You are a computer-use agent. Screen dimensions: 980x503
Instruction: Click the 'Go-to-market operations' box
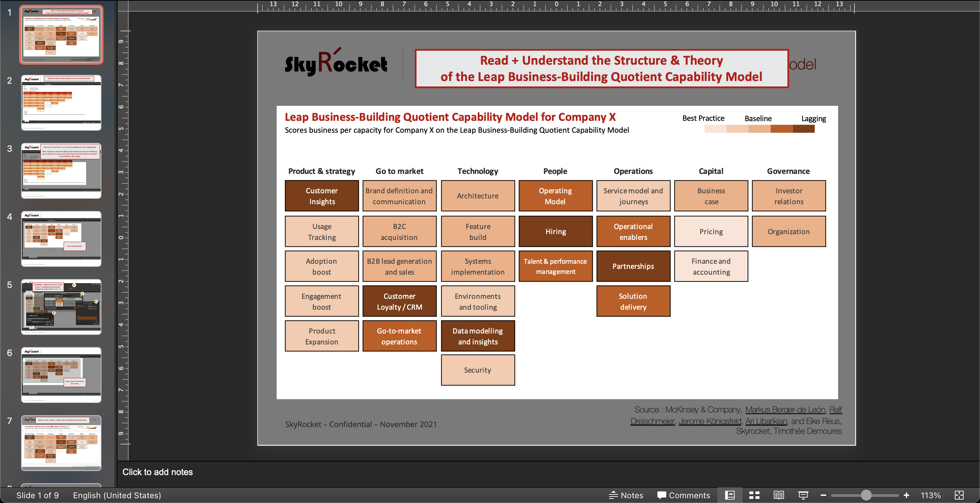399,336
